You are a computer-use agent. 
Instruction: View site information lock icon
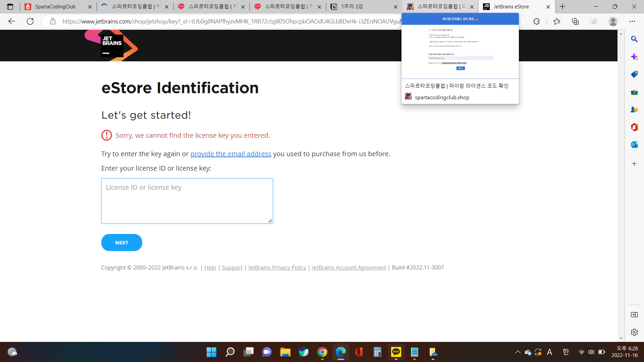(53, 21)
